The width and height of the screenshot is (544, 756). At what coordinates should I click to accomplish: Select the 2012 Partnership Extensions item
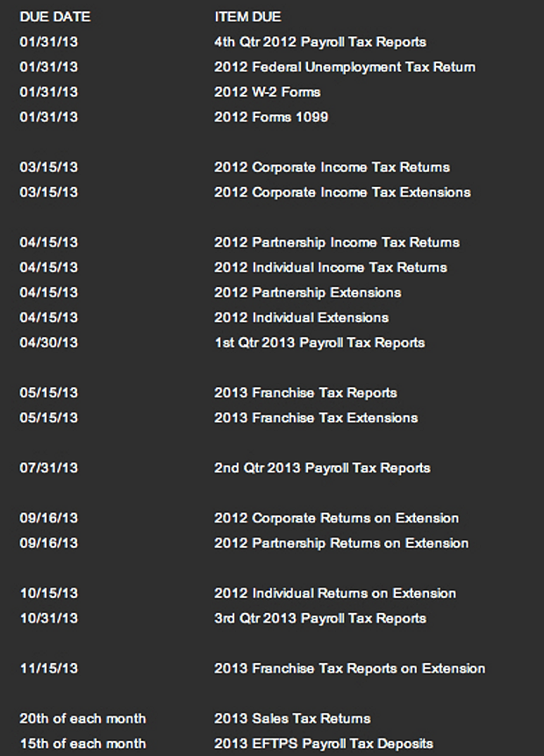(307, 292)
